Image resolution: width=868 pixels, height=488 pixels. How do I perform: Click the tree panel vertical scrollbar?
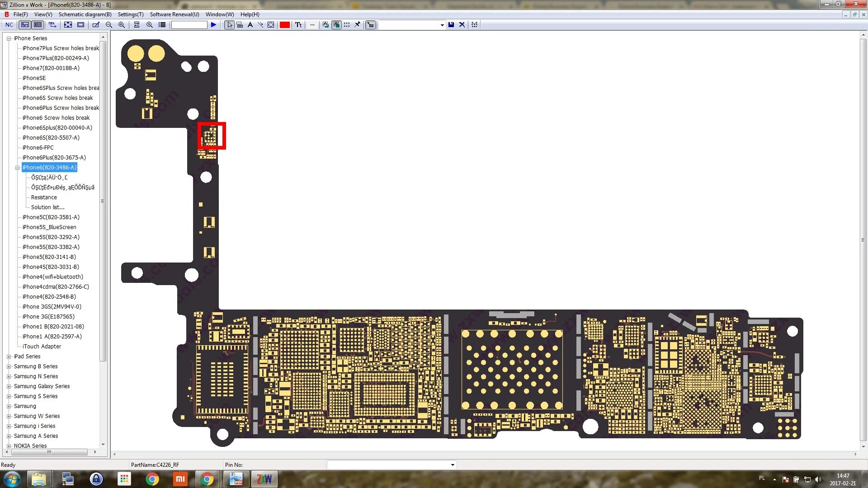[103, 201]
